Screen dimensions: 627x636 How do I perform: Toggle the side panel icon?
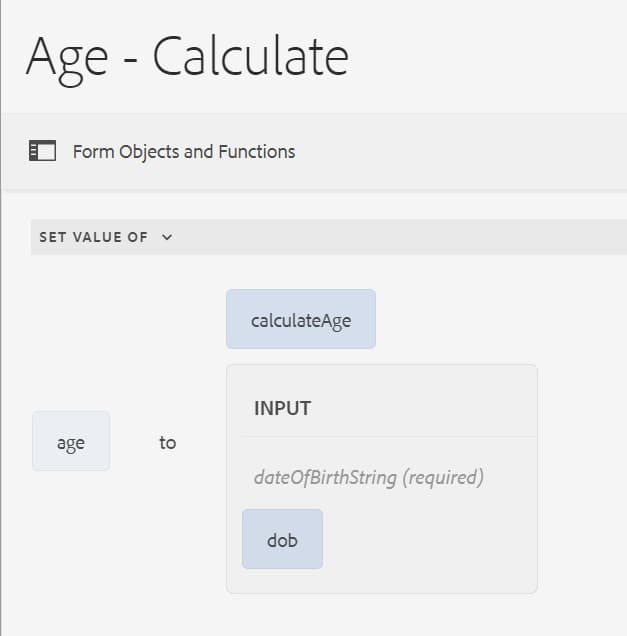(x=43, y=151)
